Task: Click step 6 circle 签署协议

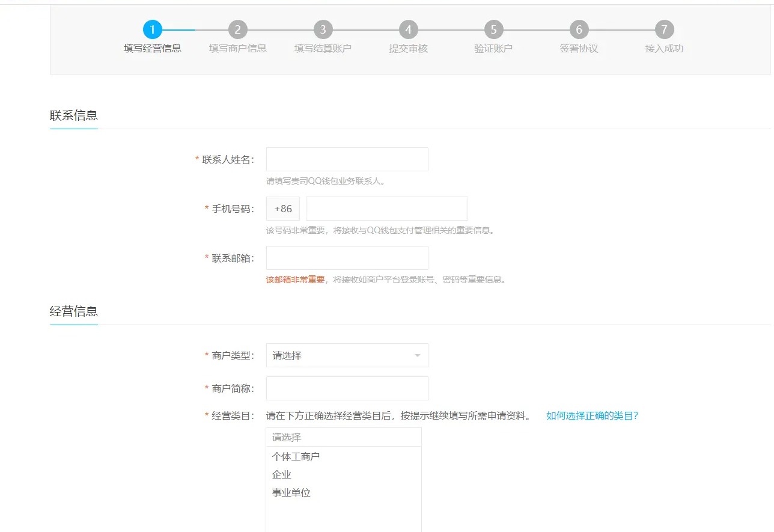Action: click(x=579, y=29)
